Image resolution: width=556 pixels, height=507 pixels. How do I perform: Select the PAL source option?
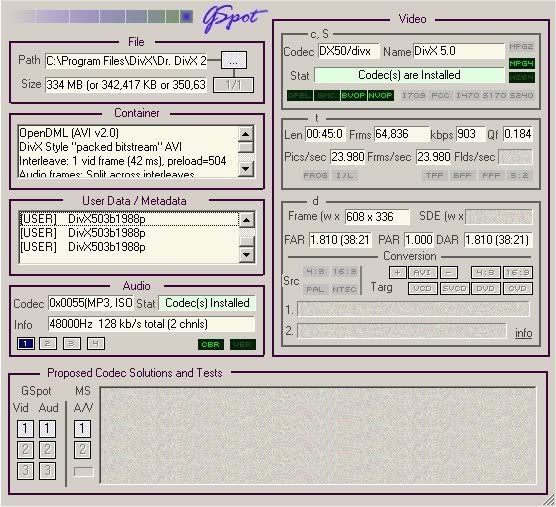pyautogui.click(x=315, y=289)
